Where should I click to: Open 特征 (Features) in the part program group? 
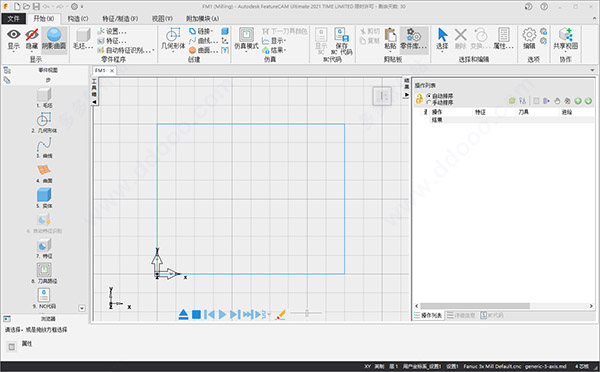tap(112, 41)
